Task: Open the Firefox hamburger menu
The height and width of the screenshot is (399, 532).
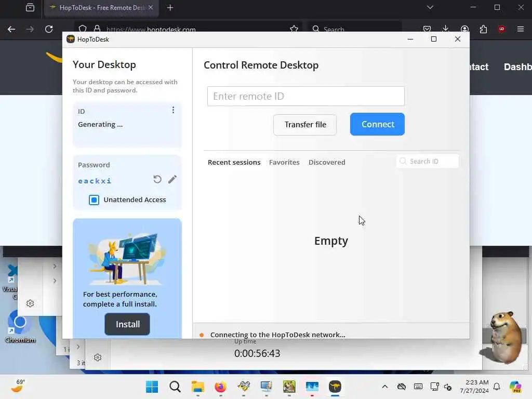Action: [521, 29]
